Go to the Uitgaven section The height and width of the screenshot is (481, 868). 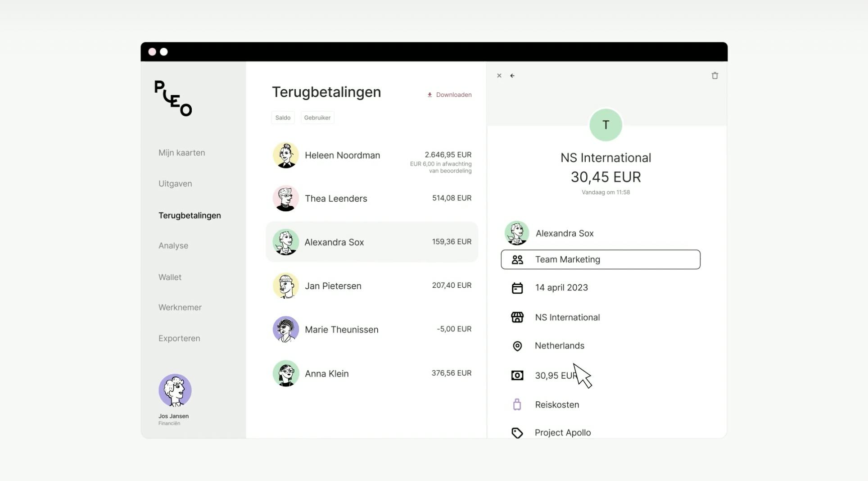[175, 184]
